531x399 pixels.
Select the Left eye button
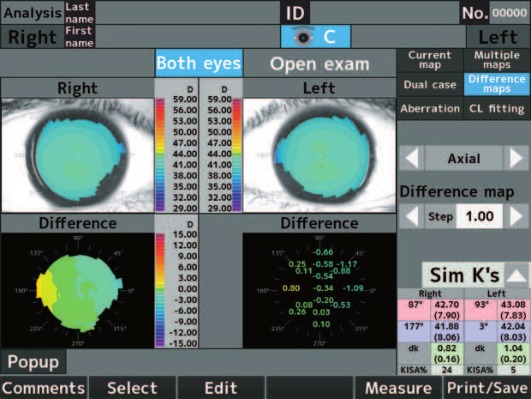tap(498, 37)
